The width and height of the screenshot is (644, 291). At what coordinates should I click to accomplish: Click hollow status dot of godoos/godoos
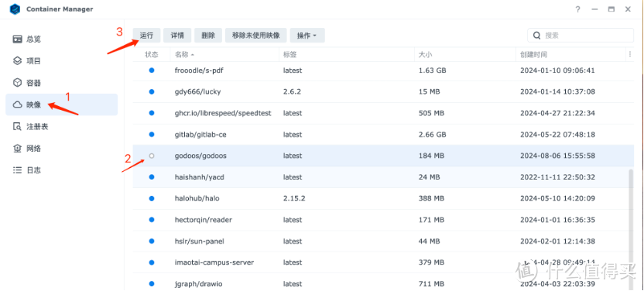tap(152, 156)
